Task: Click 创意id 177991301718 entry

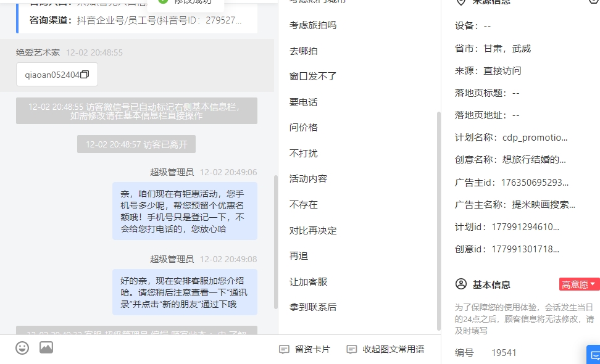Action: tap(507, 249)
